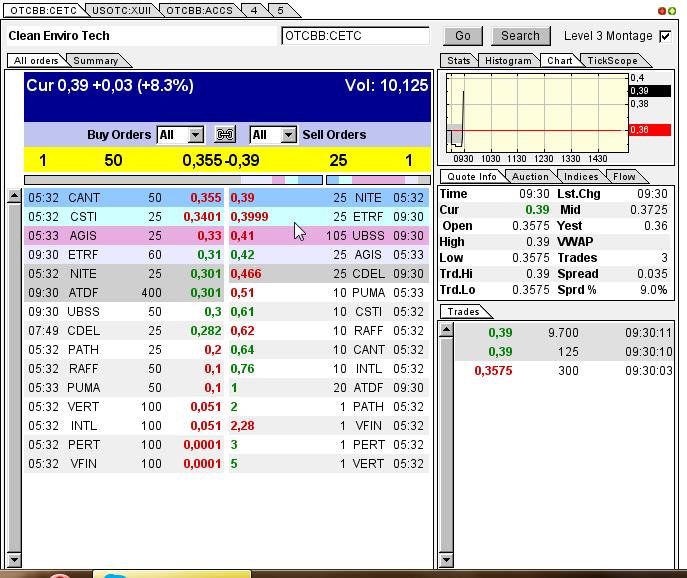This screenshot has height=578, width=687.
Task: Select the 125 trade at 09:30:10
Action: (564, 352)
